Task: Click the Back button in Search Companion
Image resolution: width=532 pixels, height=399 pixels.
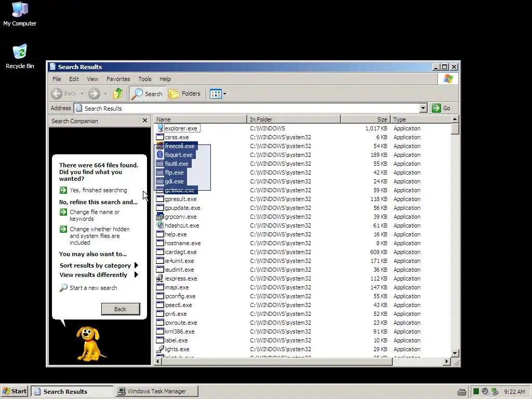Action: [x=121, y=309]
